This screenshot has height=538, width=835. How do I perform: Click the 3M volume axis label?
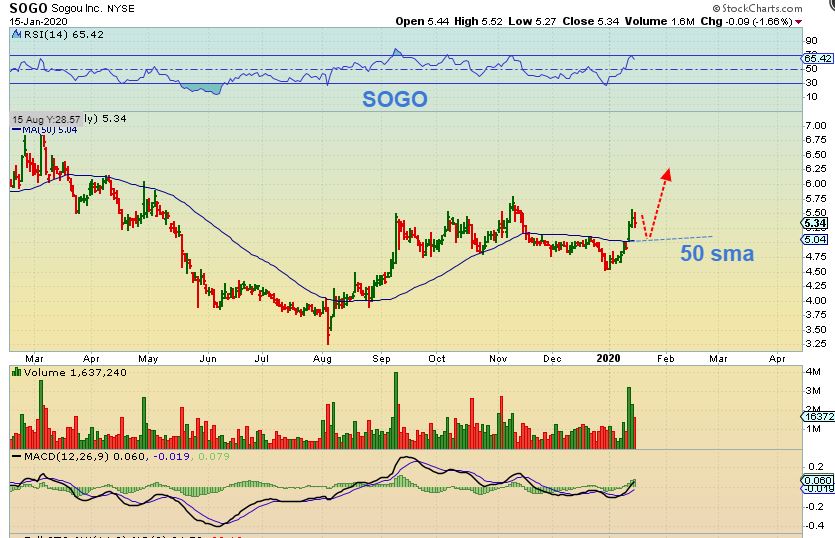point(813,391)
